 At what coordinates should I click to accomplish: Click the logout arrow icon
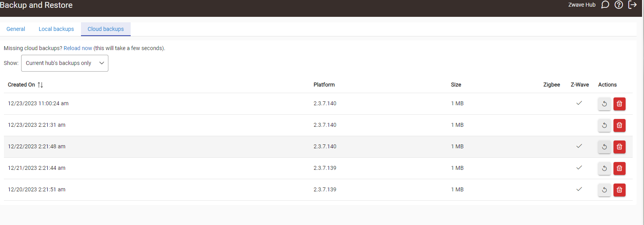coord(632,5)
